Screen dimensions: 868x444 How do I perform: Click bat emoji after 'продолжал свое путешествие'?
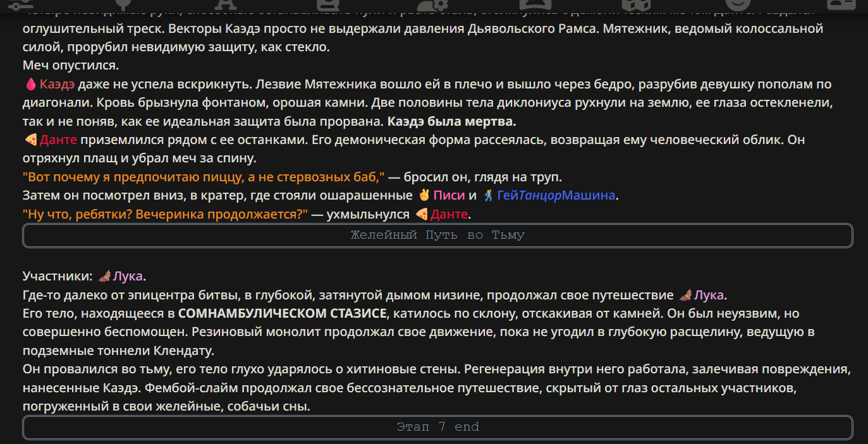coord(685,295)
